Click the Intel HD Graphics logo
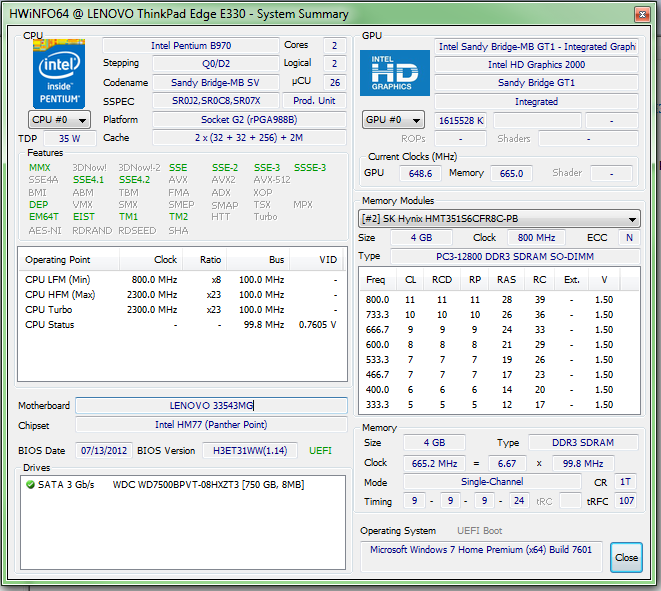Screen dimensions: 661x591 [395, 73]
